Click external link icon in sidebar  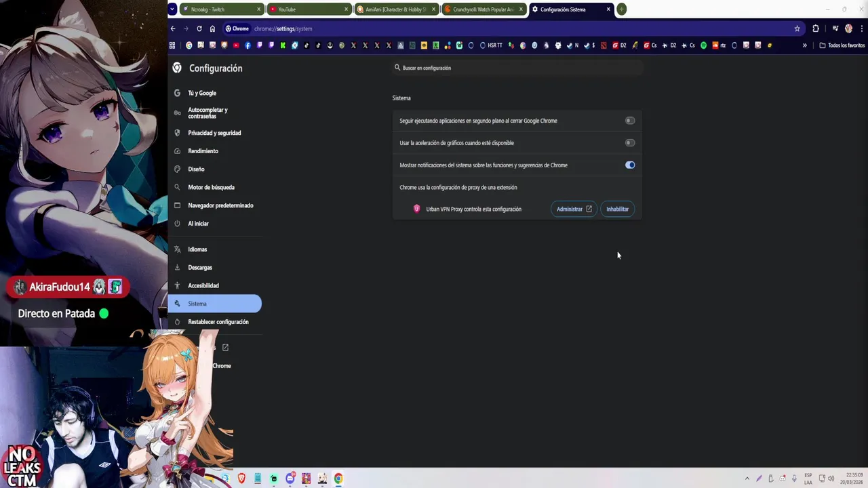[225, 348]
